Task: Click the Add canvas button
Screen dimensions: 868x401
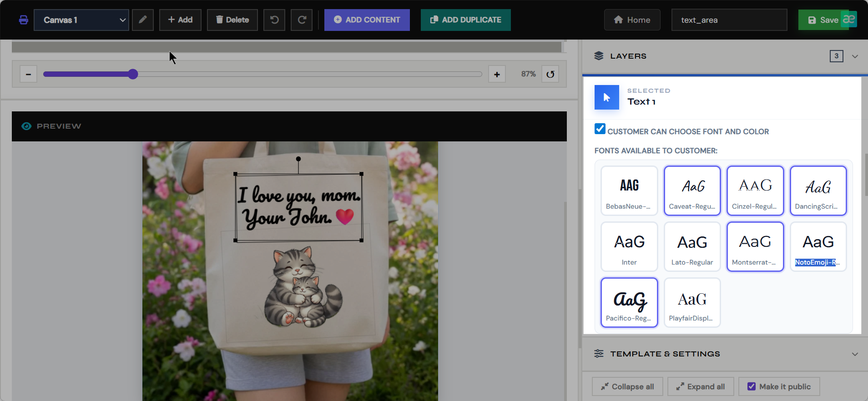Action: 180,20
